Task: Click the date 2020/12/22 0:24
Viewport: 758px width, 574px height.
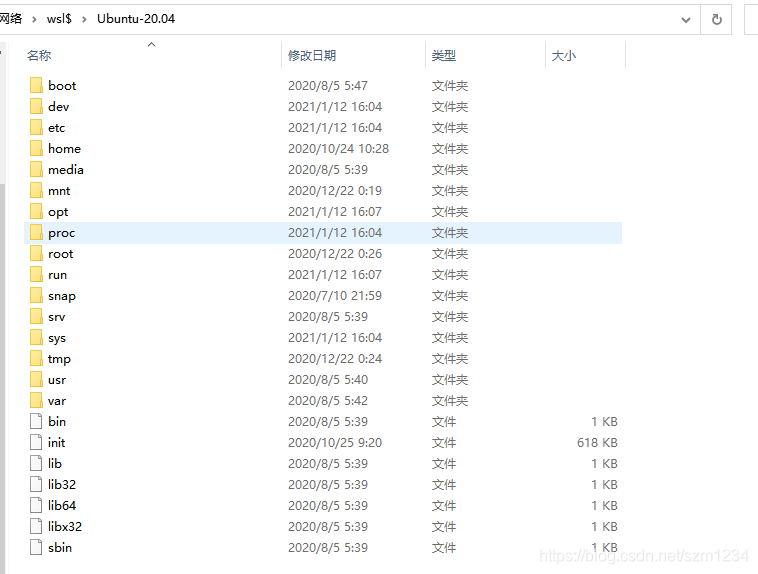Action: point(335,359)
